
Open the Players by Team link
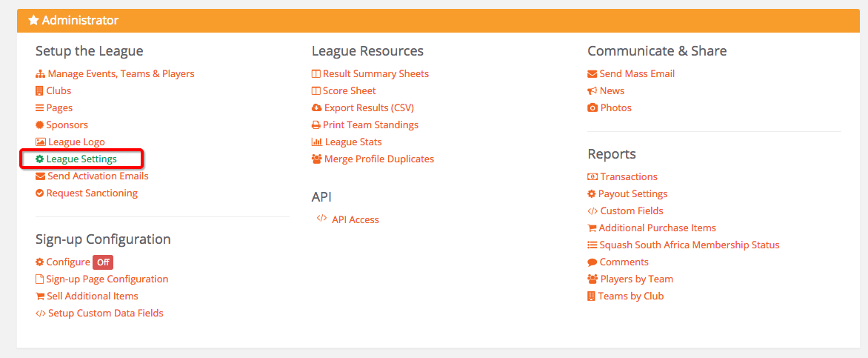tap(637, 279)
